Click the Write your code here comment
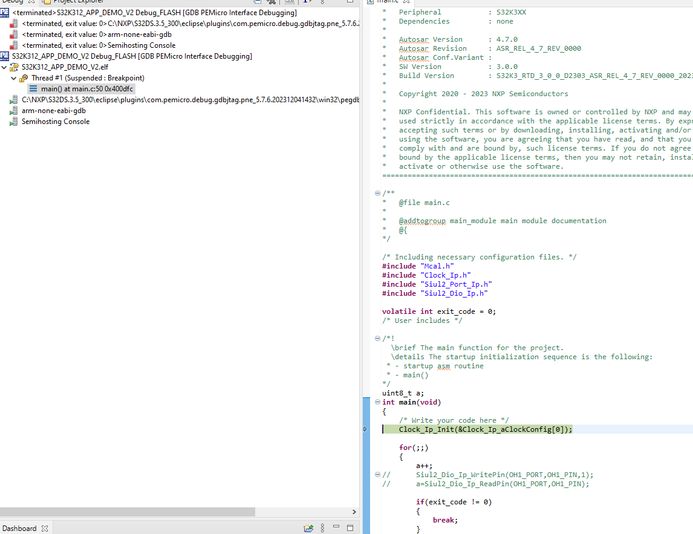 (454, 420)
